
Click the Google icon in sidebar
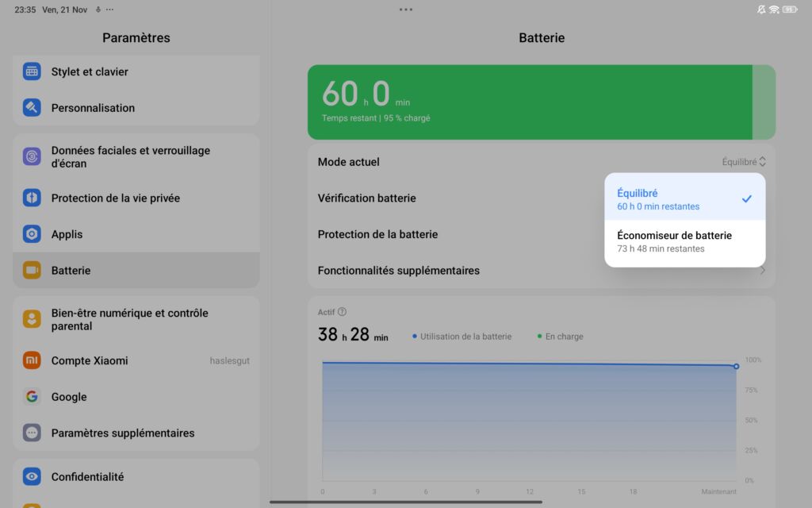click(31, 397)
